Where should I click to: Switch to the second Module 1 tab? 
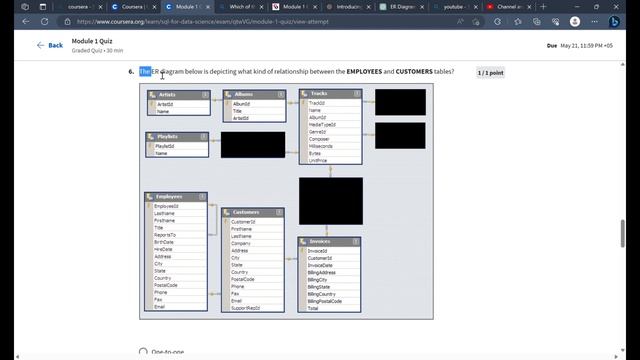[295, 7]
